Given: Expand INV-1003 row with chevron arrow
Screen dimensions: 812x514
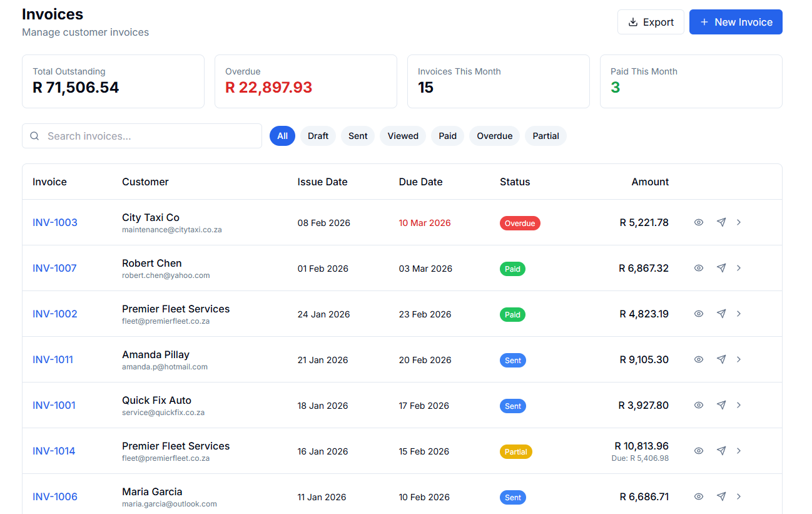Looking at the screenshot, I should click(739, 222).
